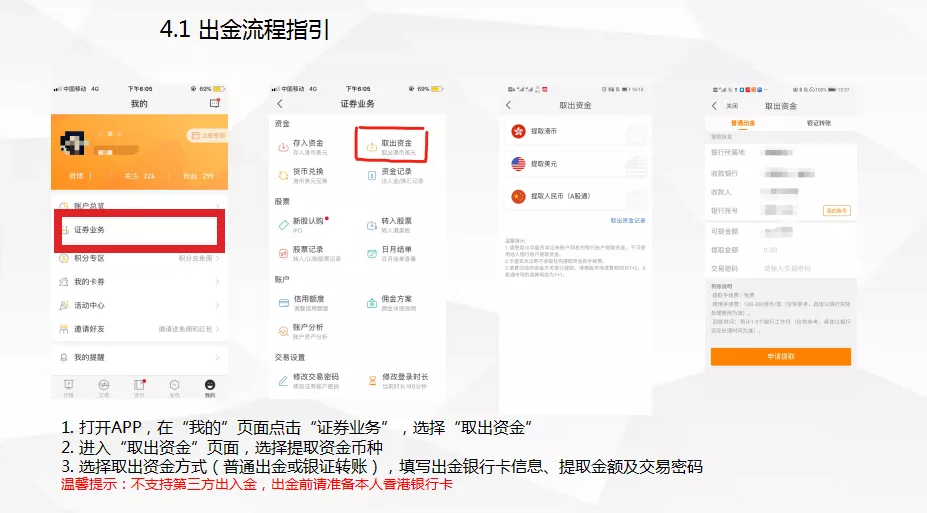Select the 银行所属地 field
The image size is (927, 513).
(781, 152)
